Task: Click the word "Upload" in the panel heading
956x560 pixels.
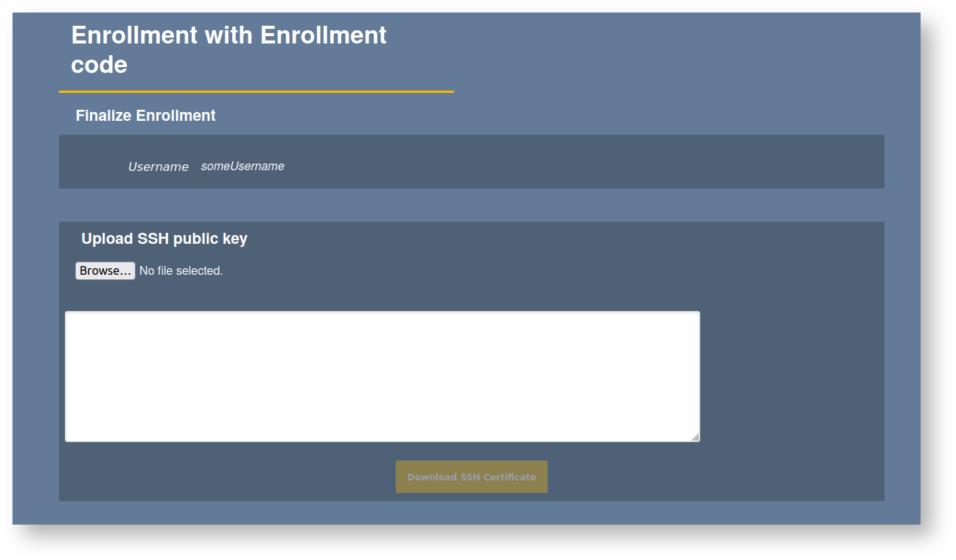Action: [x=107, y=239]
